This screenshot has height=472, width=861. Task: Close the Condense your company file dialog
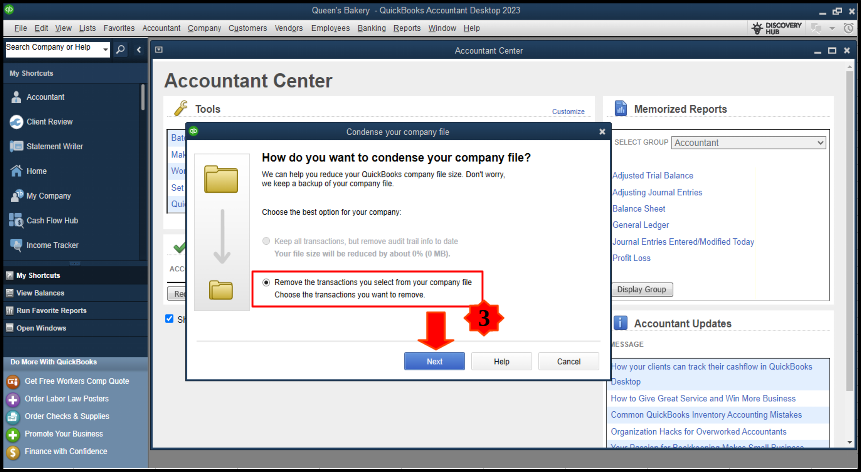[602, 132]
